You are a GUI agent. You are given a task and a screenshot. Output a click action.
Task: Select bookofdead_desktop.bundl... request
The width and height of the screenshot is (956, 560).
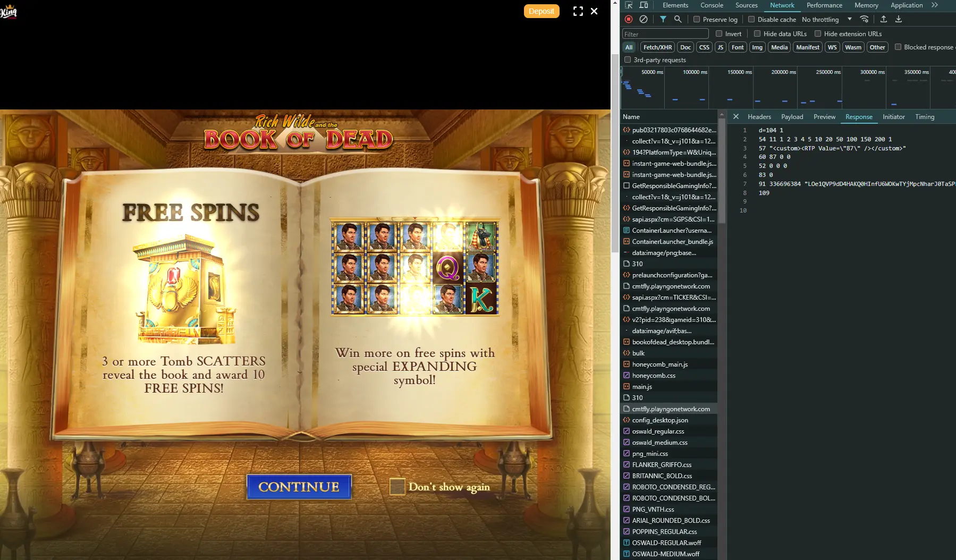[x=669, y=342]
